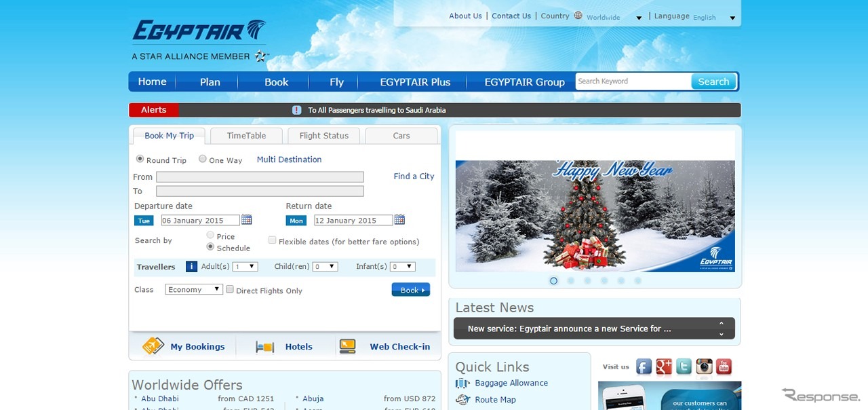Open the Adult(s) count dropdown

click(245, 267)
